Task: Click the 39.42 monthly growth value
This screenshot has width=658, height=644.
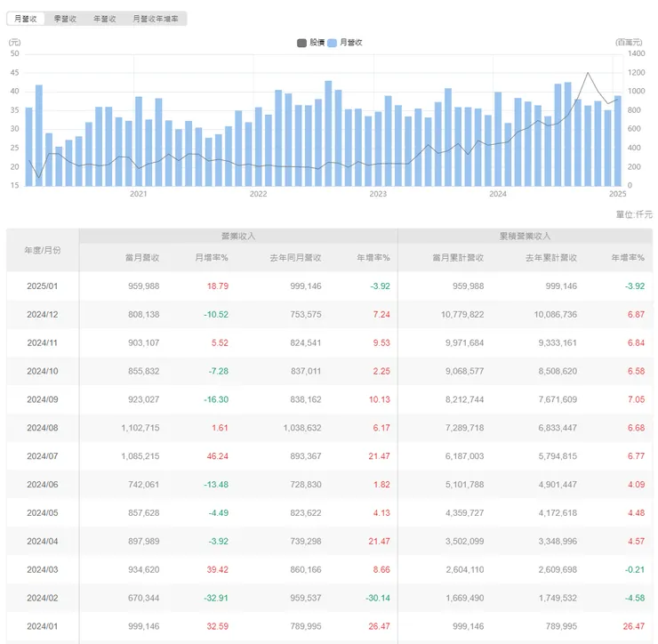Action: (x=218, y=569)
